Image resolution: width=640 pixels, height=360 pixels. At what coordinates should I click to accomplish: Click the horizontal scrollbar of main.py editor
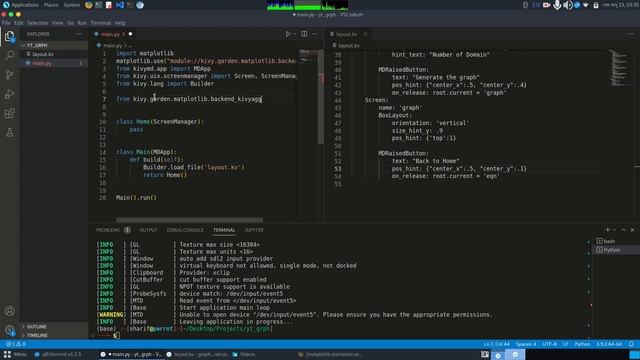coord(189,220)
